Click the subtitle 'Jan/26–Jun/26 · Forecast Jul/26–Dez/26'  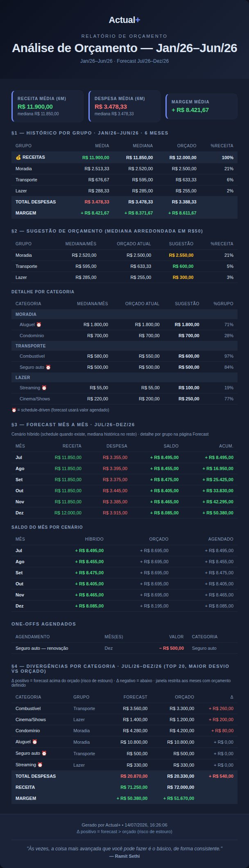(124, 61)
